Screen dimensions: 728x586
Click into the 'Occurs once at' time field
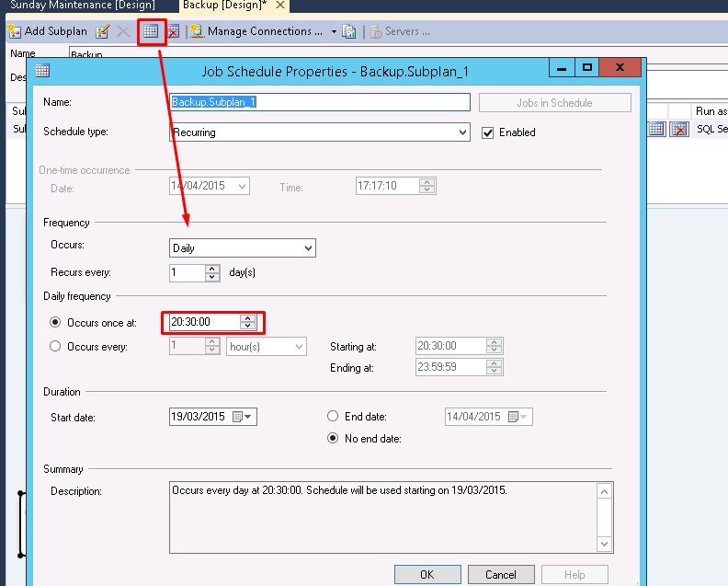point(204,322)
